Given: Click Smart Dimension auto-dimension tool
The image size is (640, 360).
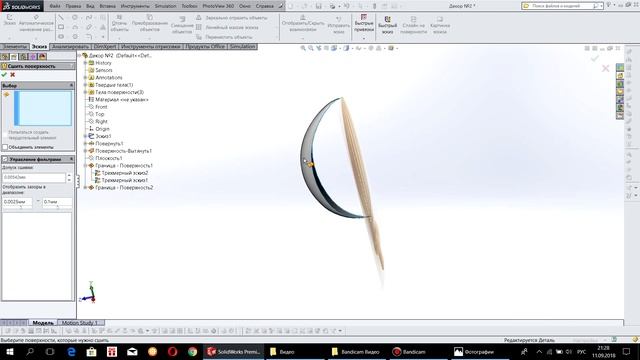Looking at the screenshot, I should pyautogui.click(x=36, y=24).
